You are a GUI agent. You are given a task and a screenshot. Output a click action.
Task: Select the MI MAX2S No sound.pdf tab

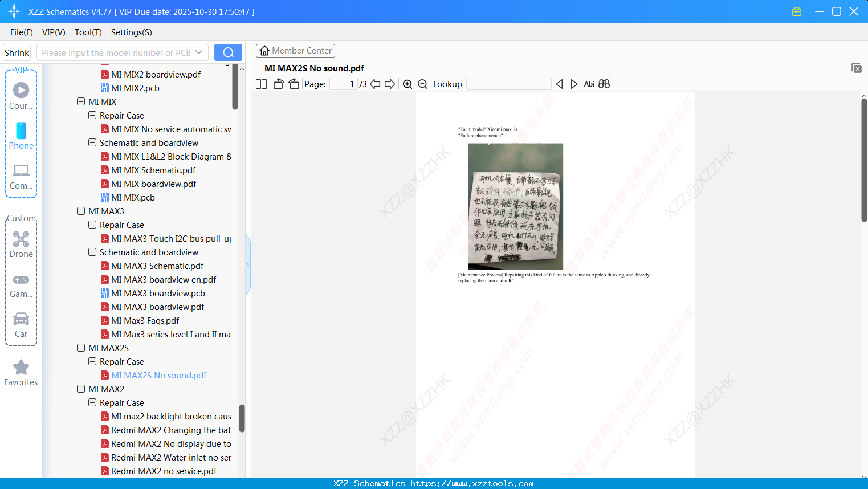[314, 68]
